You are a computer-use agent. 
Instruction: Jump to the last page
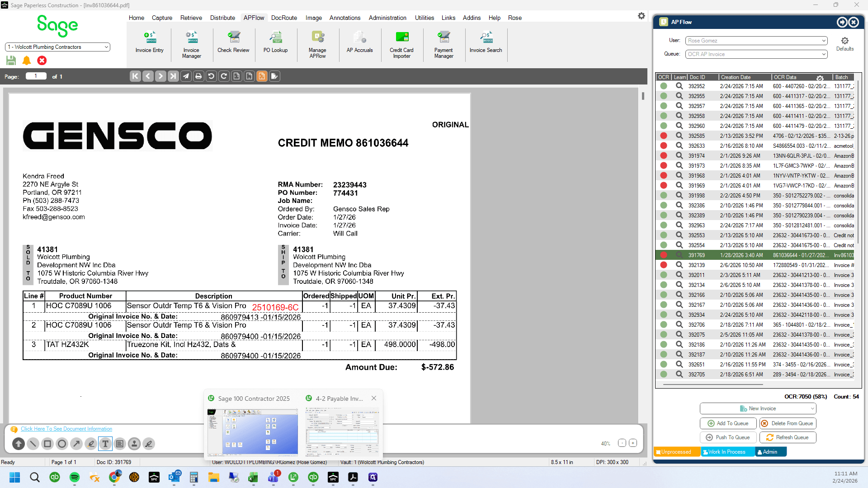(173, 76)
